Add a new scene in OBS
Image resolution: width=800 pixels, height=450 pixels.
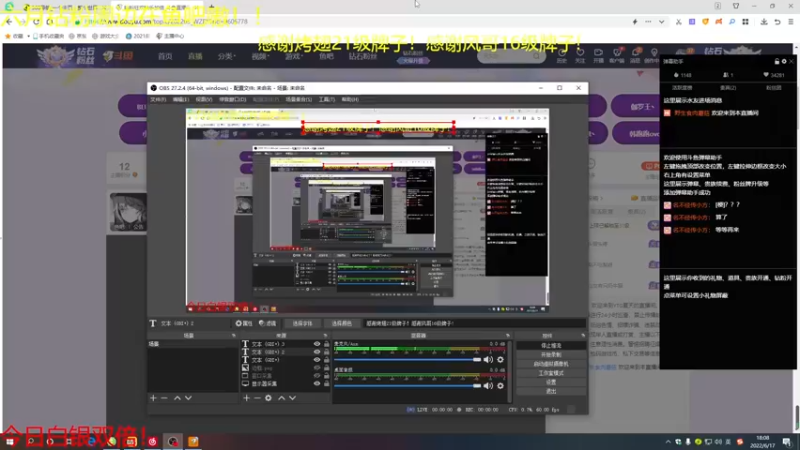coord(153,398)
